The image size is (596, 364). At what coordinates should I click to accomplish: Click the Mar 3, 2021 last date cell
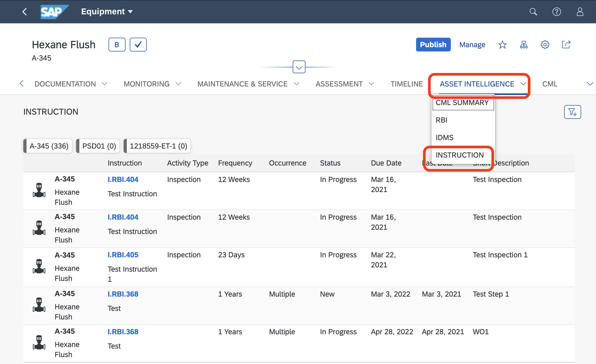442,294
